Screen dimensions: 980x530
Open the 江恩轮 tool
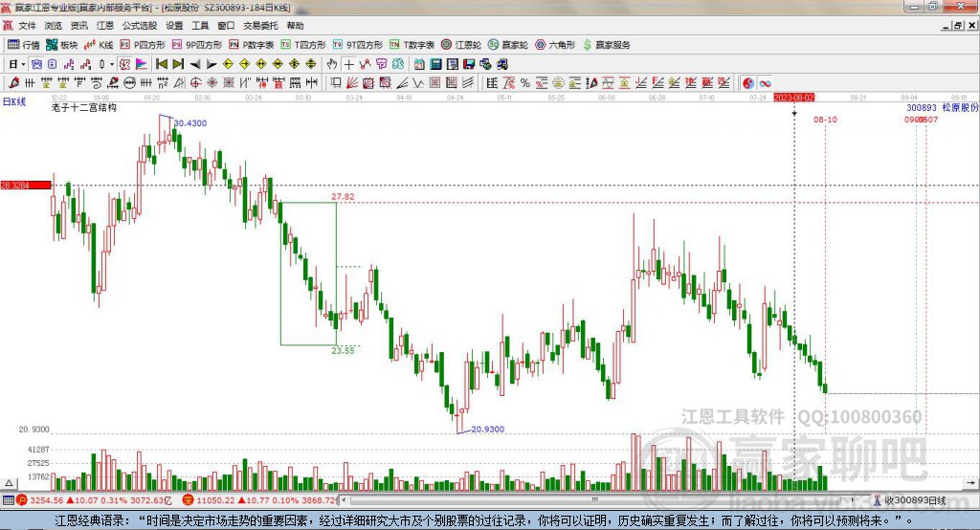coord(461,45)
